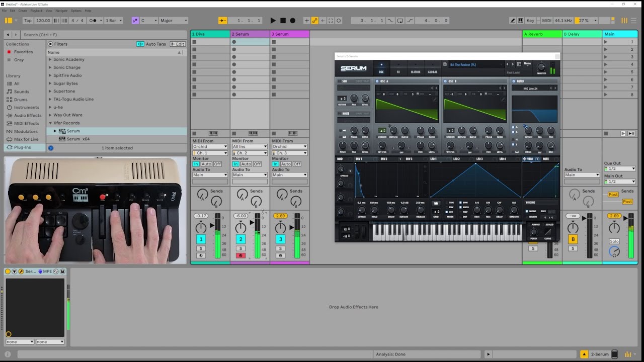Expand the Spitfire Audio folder
The height and width of the screenshot is (362, 644).
(x=50, y=75)
